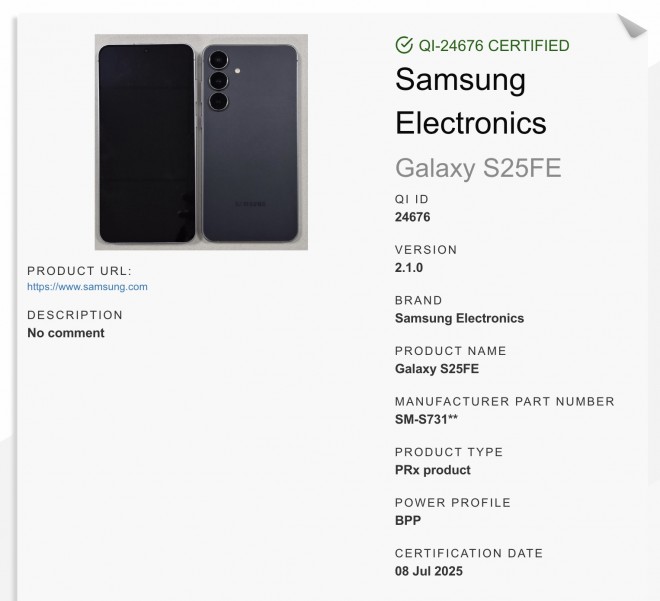Select the QI ID value 24676
The height and width of the screenshot is (601, 660).
point(413,217)
